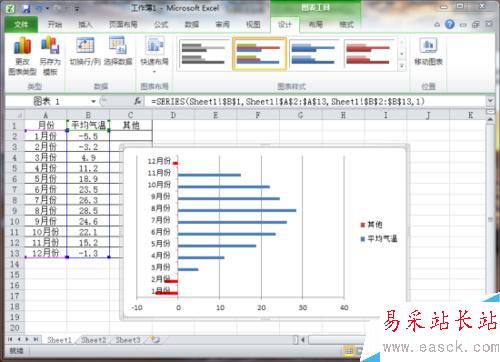Open the Sheet1 worksheet tab
This screenshot has width=500, height=362.
[59, 340]
